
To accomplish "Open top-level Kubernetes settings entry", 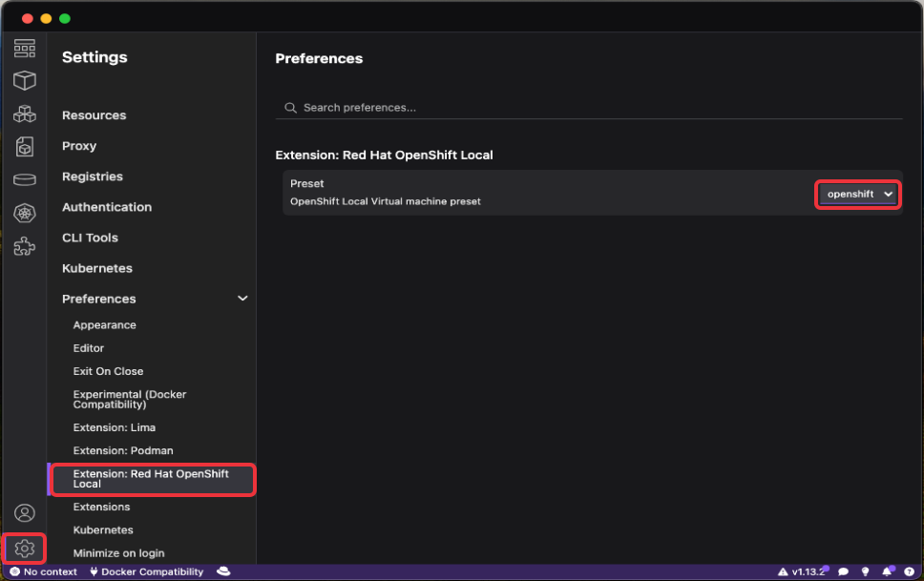I will click(97, 269).
